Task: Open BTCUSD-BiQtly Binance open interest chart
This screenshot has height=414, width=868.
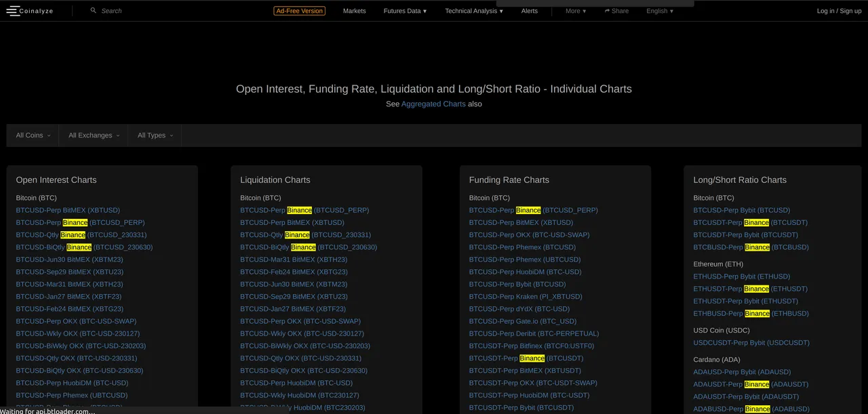Action: tap(84, 247)
